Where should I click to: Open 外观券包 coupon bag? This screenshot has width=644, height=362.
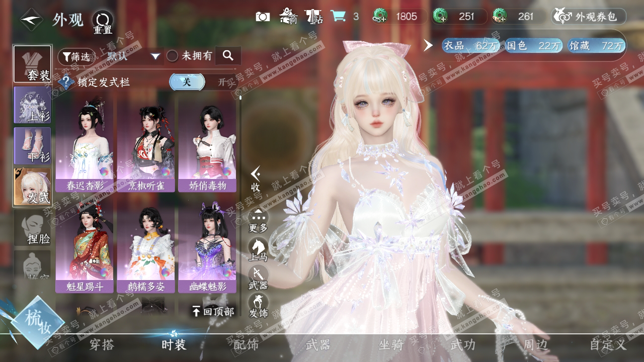click(589, 17)
